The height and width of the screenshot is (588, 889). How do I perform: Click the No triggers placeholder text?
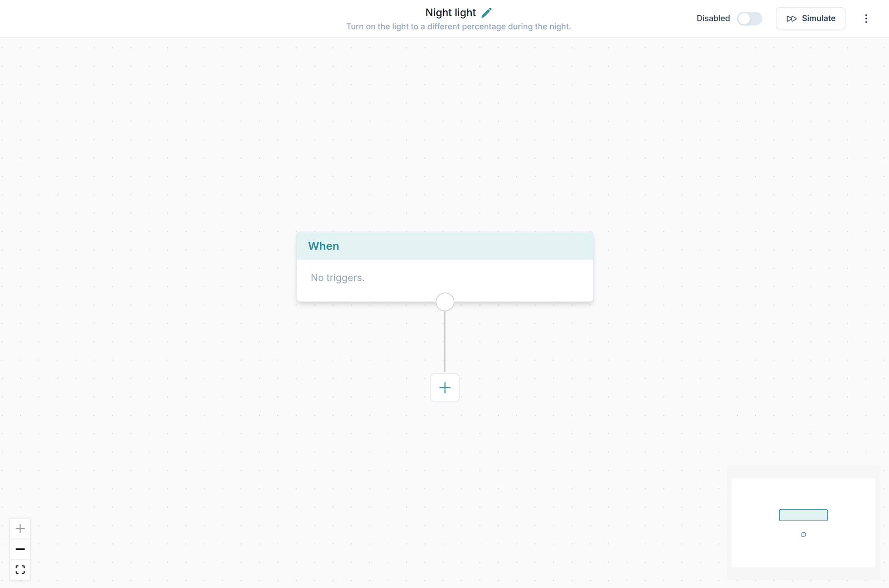(337, 278)
